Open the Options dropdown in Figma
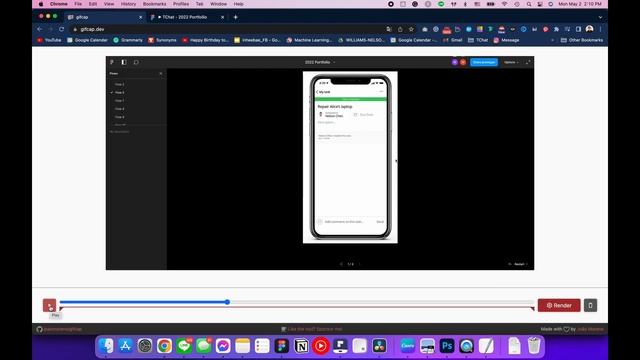This screenshot has height=360, width=640. tap(511, 62)
